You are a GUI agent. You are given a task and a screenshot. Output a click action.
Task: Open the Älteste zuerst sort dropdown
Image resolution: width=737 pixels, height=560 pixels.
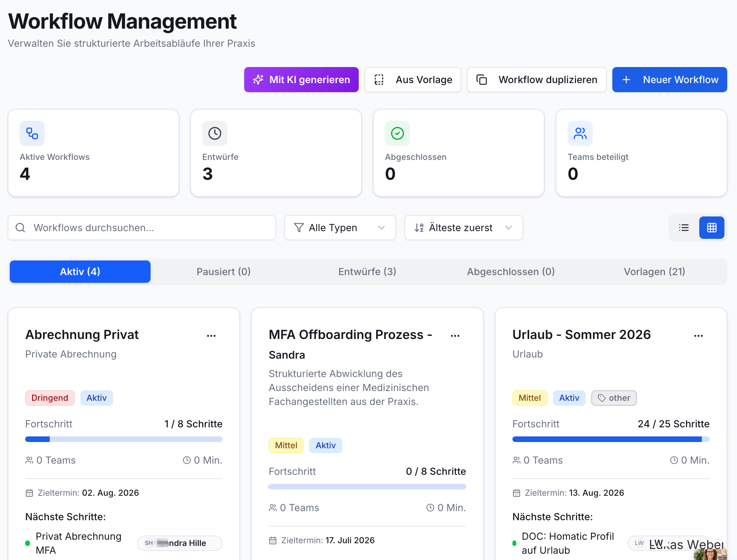coord(464,228)
